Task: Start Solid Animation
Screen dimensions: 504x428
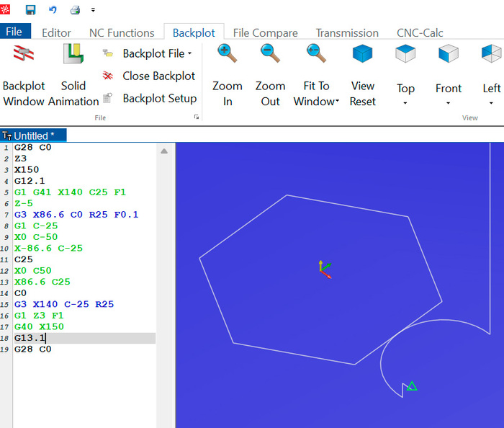Action: click(x=73, y=76)
